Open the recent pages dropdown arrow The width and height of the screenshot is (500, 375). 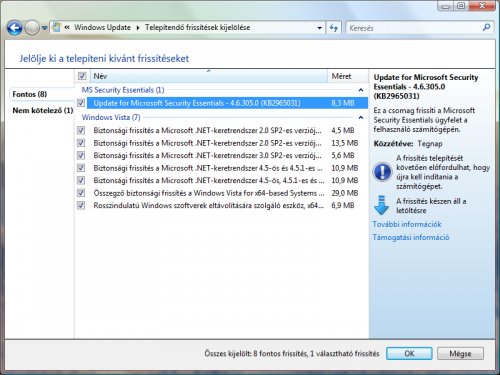click(x=44, y=28)
